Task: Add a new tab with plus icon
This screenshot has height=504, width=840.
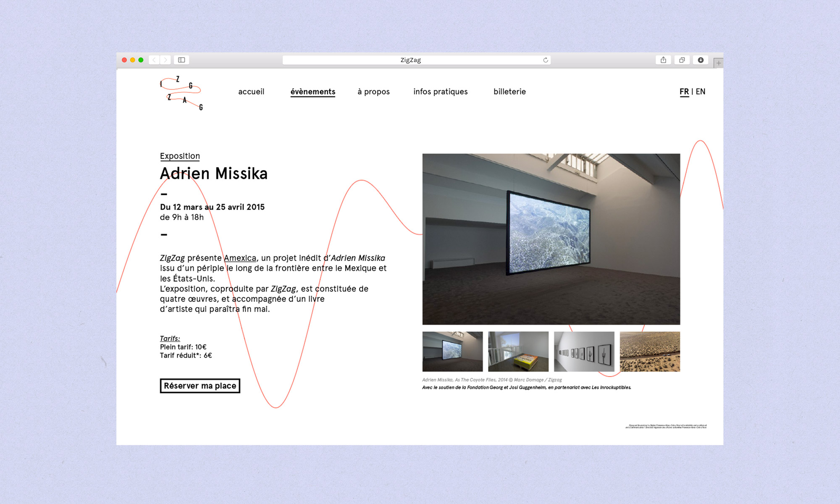Action: point(718,63)
